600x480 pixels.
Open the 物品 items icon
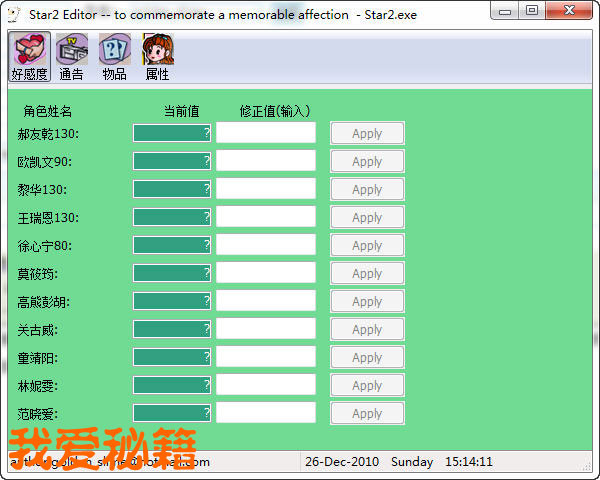tap(114, 55)
